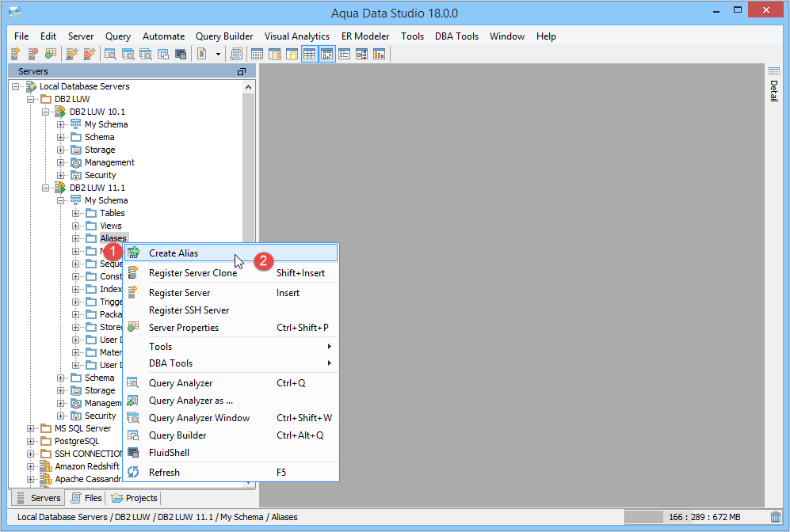
Task: Select the Aliases tree folder
Action: 113,238
